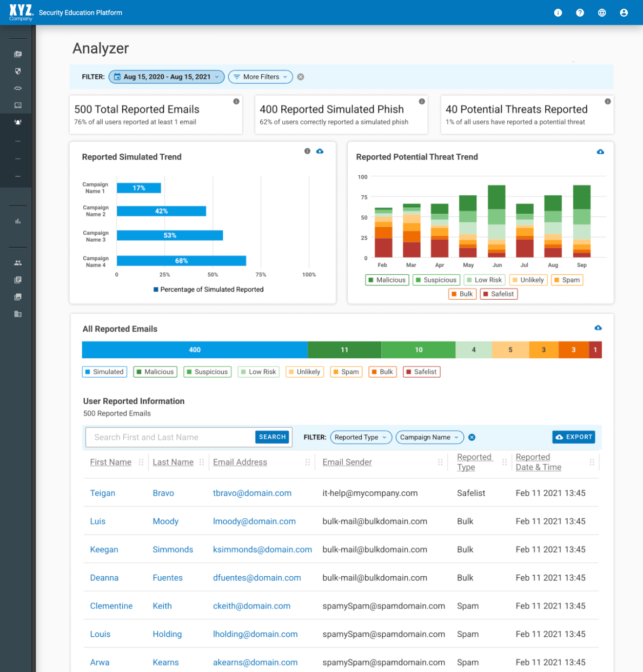Toggle Safelist legend under All Reported Emails
This screenshot has height=672, width=643.
pos(421,372)
